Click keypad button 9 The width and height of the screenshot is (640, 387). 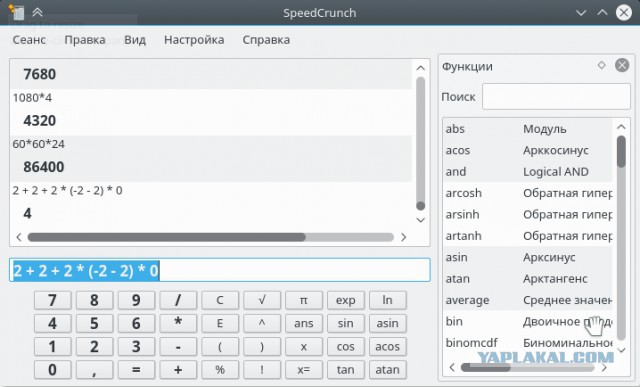[136, 300]
